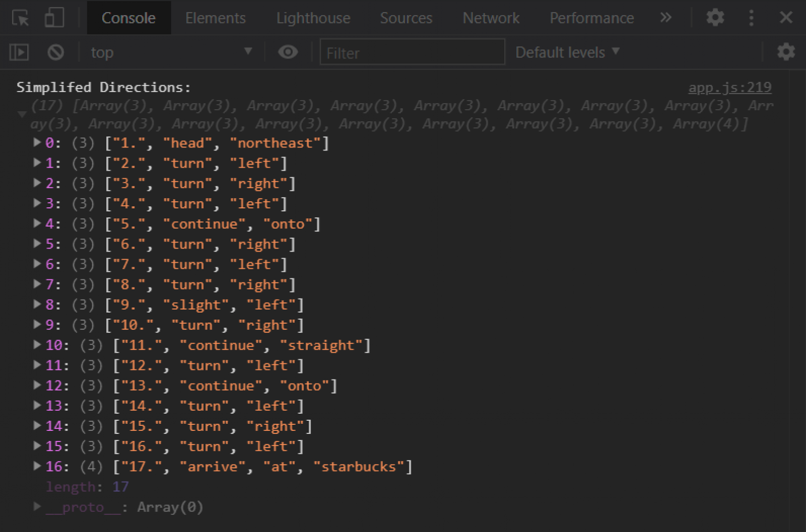This screenshot has width=806, height=532.
Task: Open the top JavaScript context dropdown
Action: coord(171,52)
